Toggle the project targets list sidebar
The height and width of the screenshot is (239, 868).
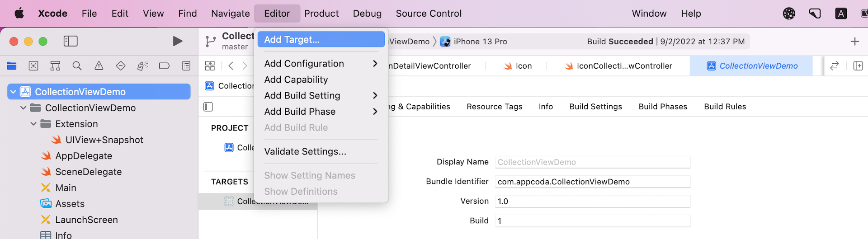208,107
